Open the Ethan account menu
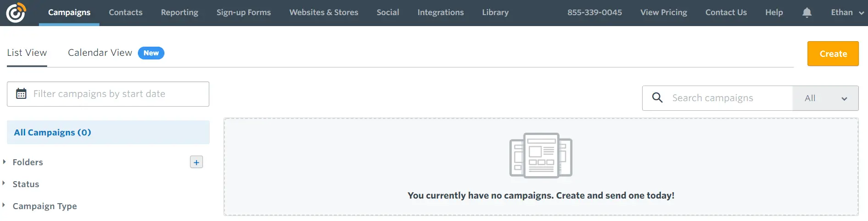This screenshot has height=221, width=868. click(x=847, y=12)
